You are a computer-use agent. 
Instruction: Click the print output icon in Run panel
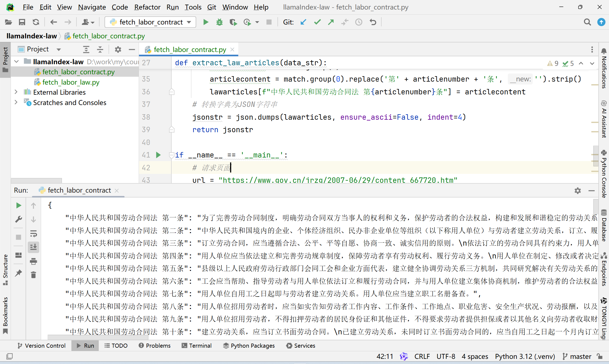33,261
